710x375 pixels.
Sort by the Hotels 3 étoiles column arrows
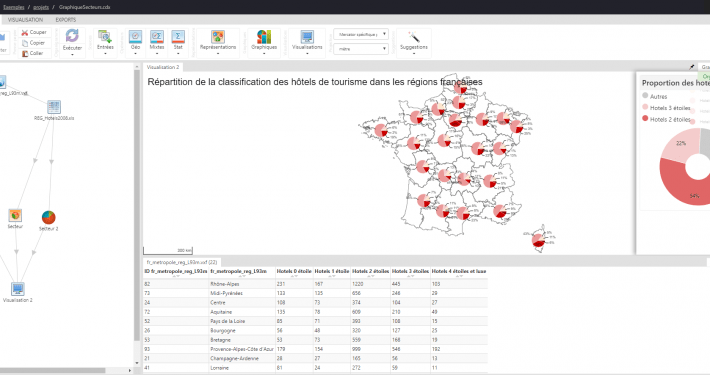(x=410, y=276)
